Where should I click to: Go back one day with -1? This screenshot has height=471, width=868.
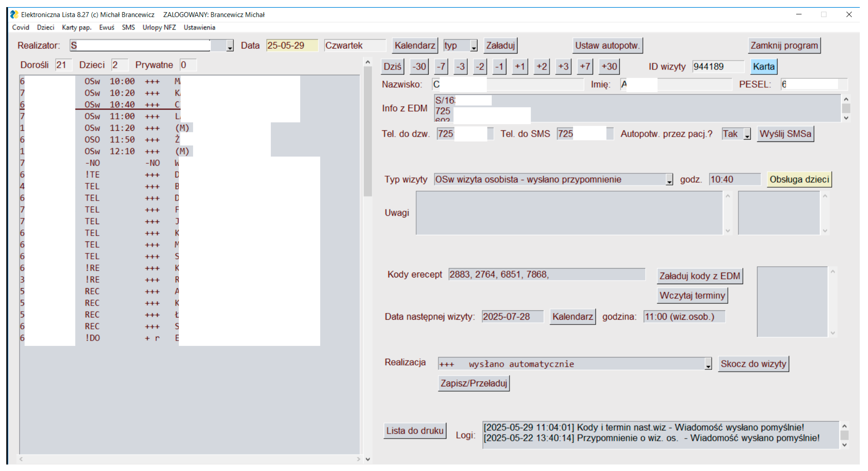click(x=499, y=66)
